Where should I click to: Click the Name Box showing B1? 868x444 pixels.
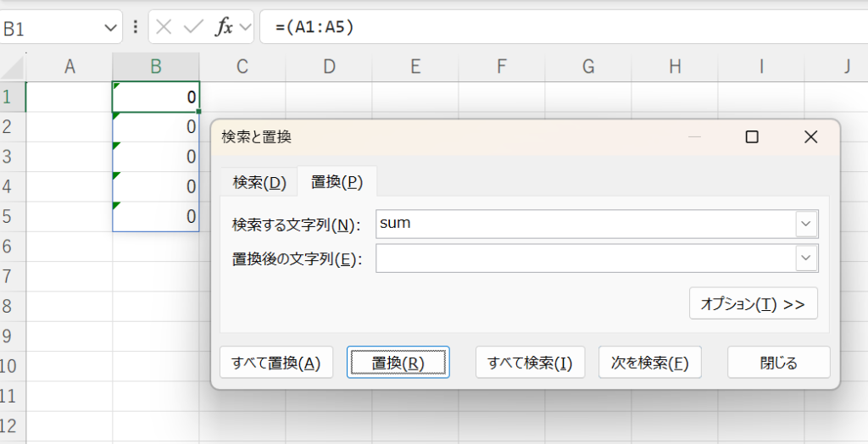[x=53, y=28]
